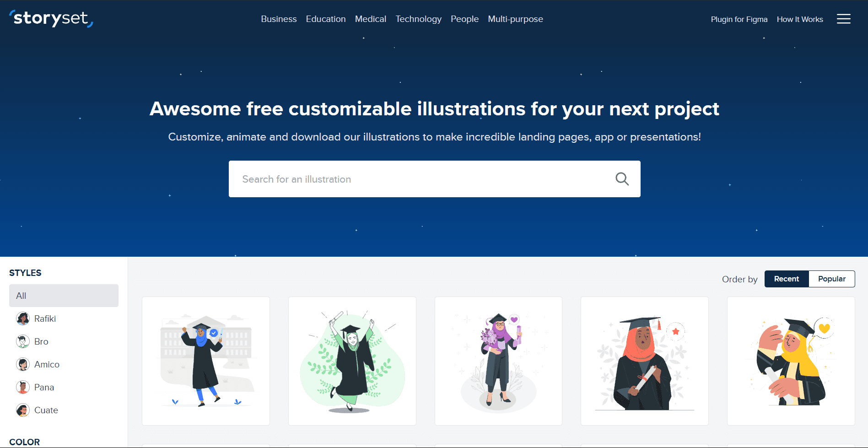Open the Business category
The height and width of the screenshot is (448, 868).
[279, 19]
